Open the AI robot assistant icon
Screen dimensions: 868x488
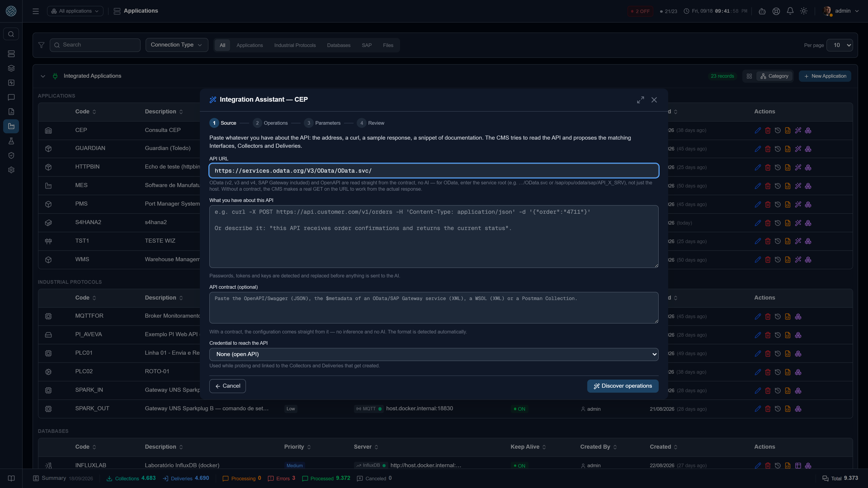tap(762, 11)
